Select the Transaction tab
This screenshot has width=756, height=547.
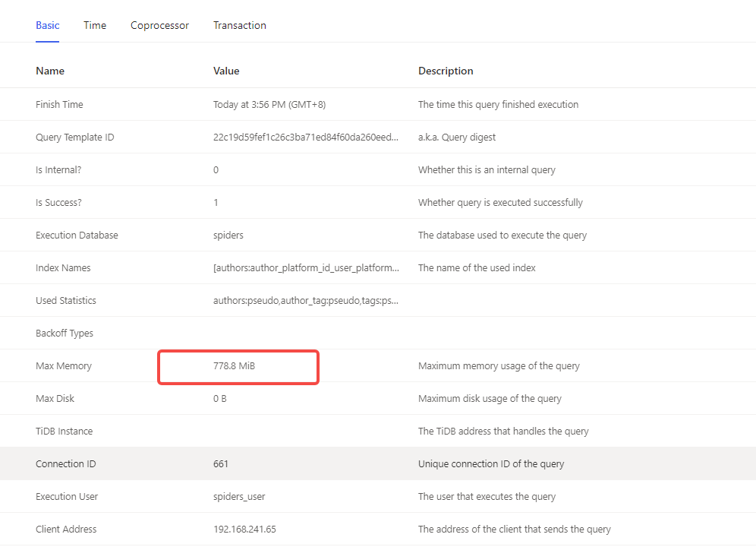coord(240,26)
